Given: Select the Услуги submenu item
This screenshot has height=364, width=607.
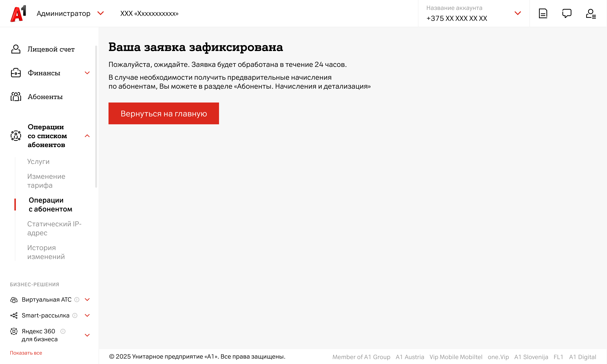Looking at the screenshot, I should coord(38,162).
